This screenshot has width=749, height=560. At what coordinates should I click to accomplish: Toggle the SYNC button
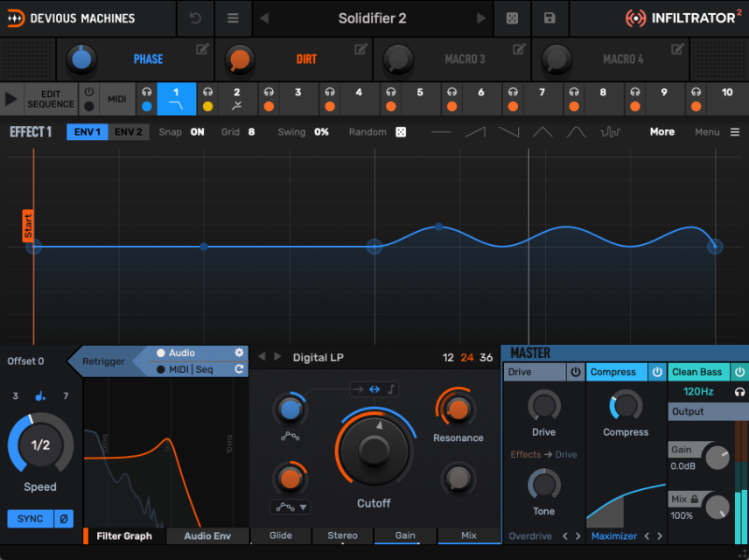(x=30, y=518)
